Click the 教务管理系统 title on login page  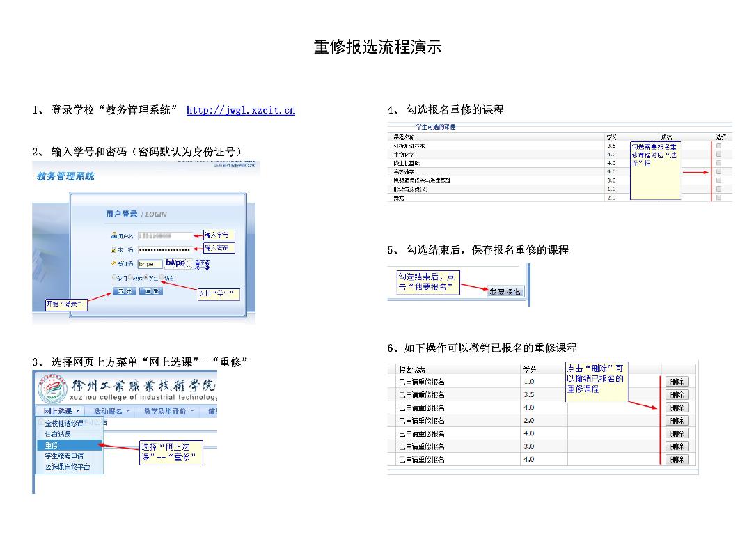[65, 176]
